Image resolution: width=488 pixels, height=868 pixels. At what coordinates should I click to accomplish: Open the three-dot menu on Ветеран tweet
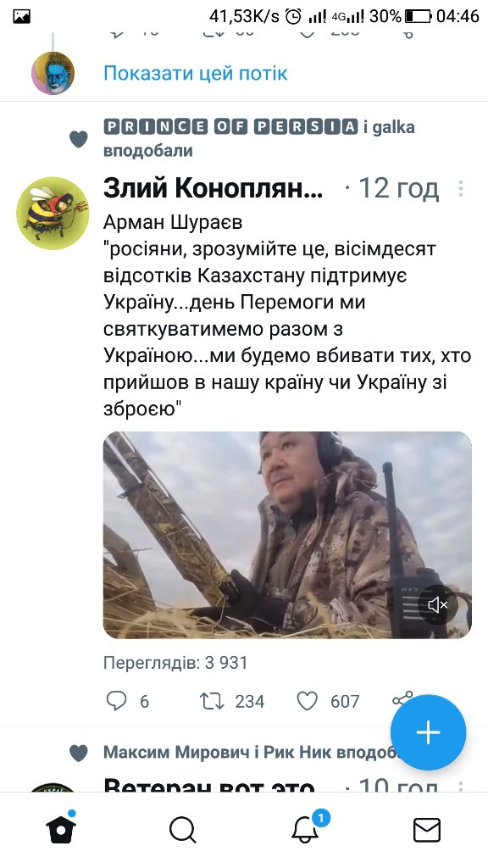tap(460, 786)
